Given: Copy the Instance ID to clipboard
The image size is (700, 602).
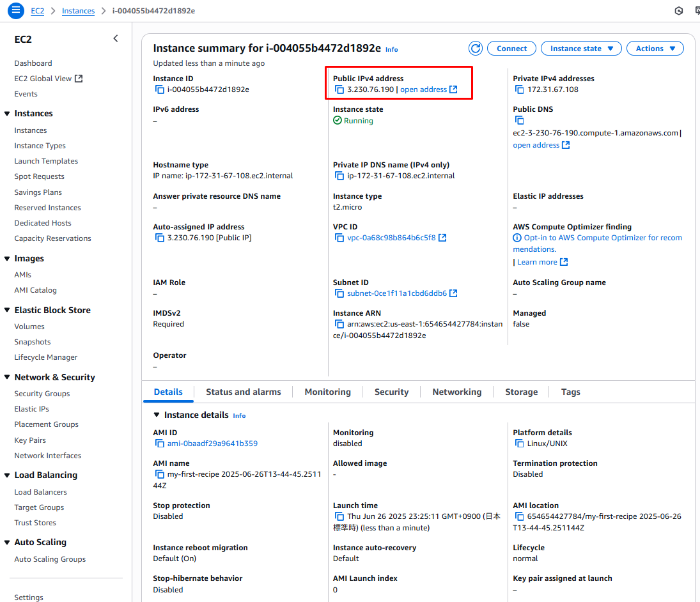Looking at the screenshot, I should (160, 89).
